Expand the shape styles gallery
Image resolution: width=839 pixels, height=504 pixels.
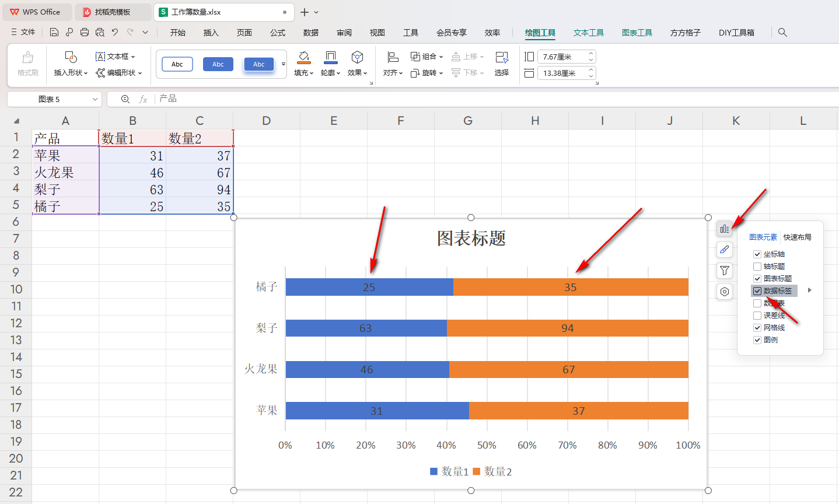284,64
